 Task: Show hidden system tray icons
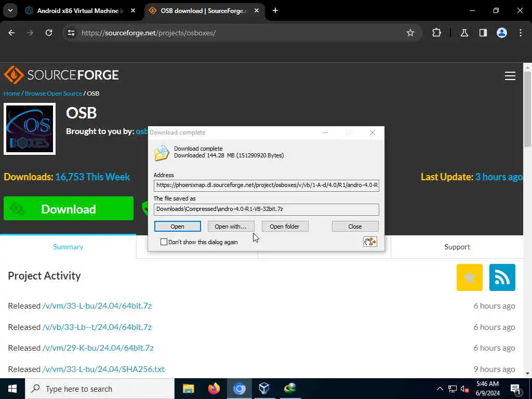point(440,389)
